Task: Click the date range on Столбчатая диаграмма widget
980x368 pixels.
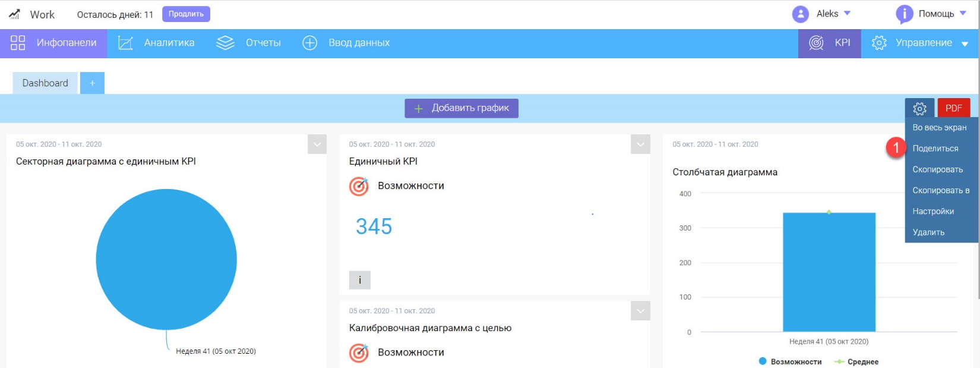Action: [x=715, y=144]
